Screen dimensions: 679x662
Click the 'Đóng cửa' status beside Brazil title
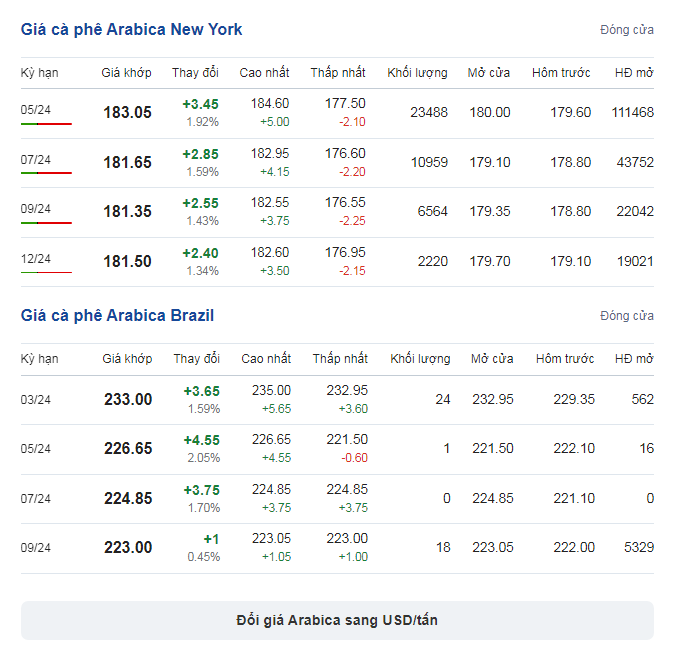click(x=627, y=316)
